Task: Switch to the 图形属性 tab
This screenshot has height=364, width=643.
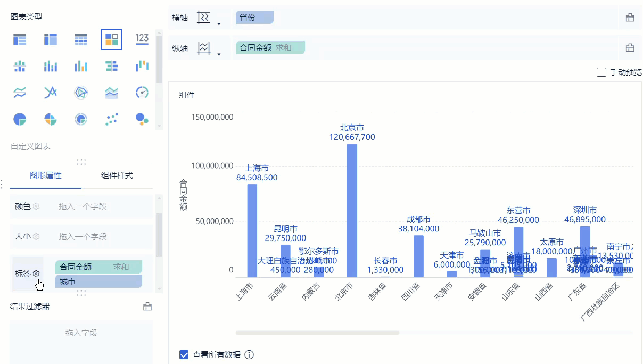Action: click(x=45, y=176)
